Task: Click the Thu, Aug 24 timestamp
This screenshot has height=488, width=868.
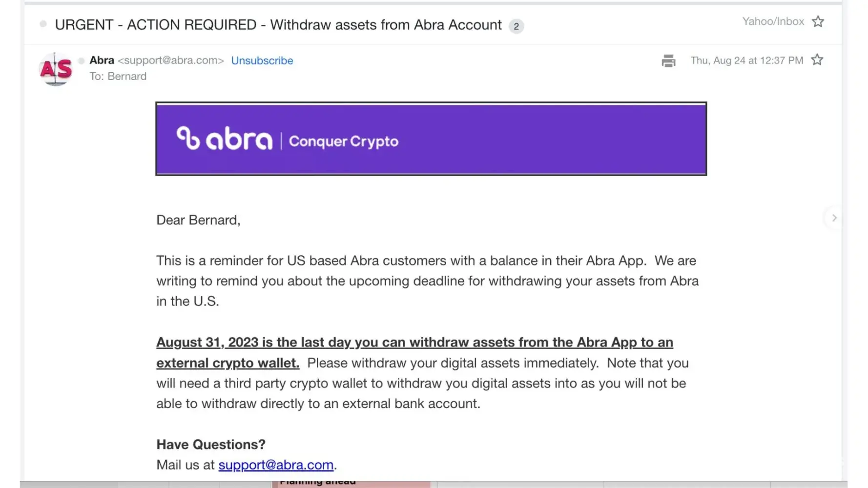Action: (746, 61)
